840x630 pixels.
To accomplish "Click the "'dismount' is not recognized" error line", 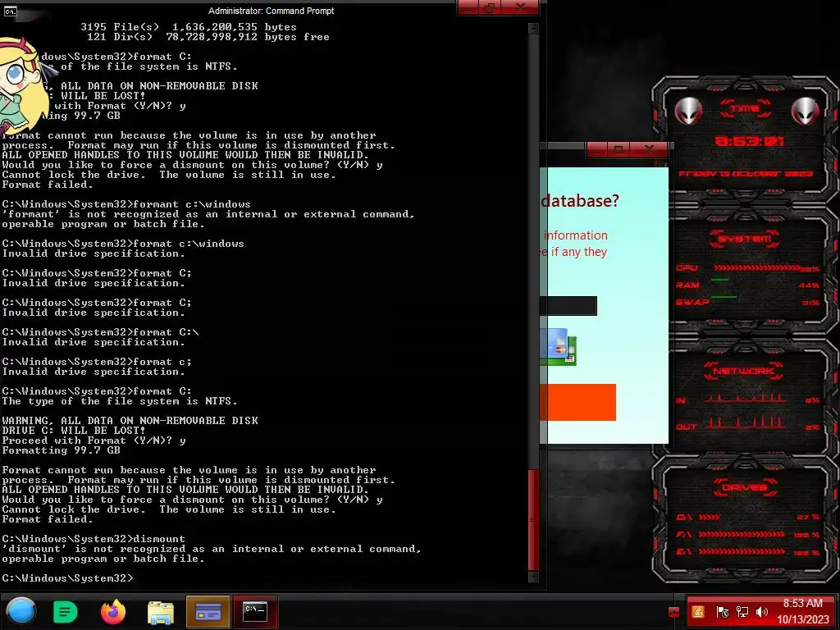I will point(212,549).
